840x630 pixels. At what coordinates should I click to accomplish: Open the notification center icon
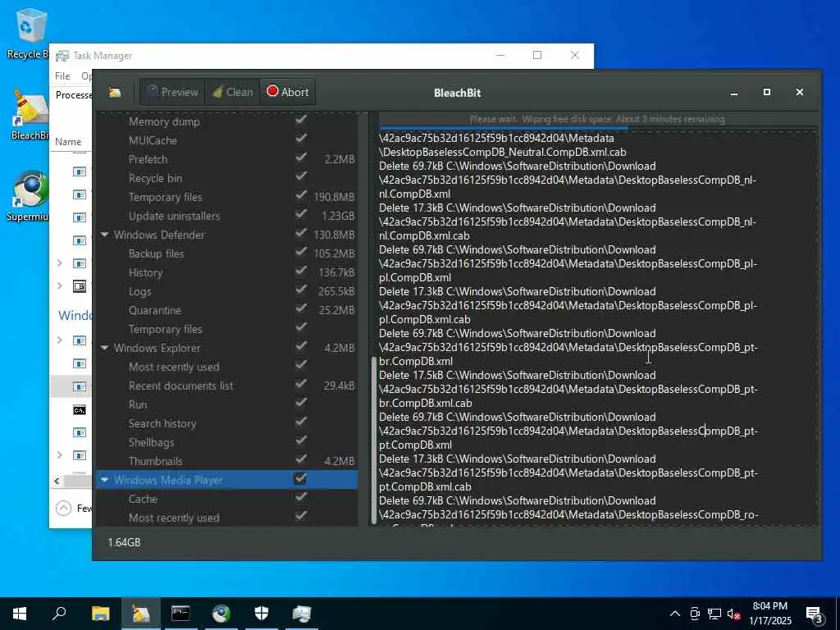tap(815, 614)
